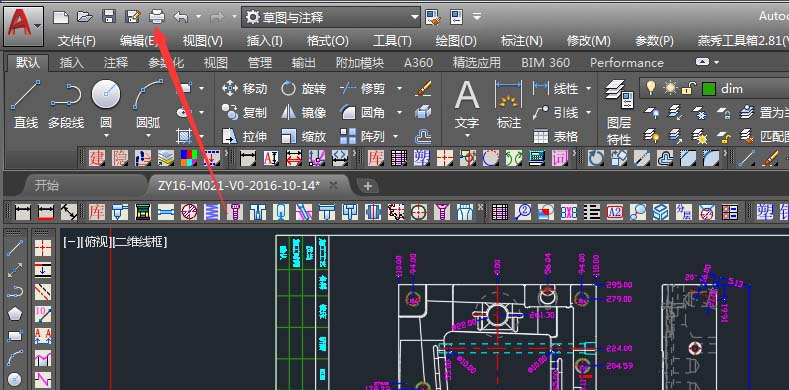The image size is (789, 390).
Task: Open the 格式(O) menu
Action: (328, 41)
